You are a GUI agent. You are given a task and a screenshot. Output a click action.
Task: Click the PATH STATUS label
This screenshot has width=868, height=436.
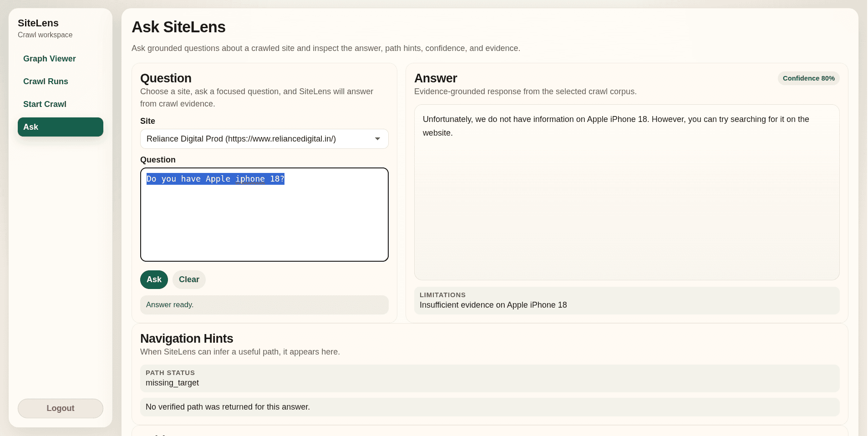170,373
